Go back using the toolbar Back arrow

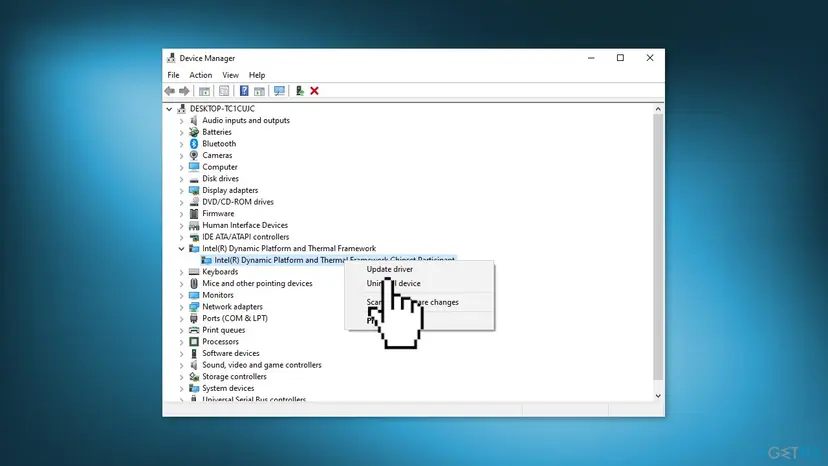170,91
